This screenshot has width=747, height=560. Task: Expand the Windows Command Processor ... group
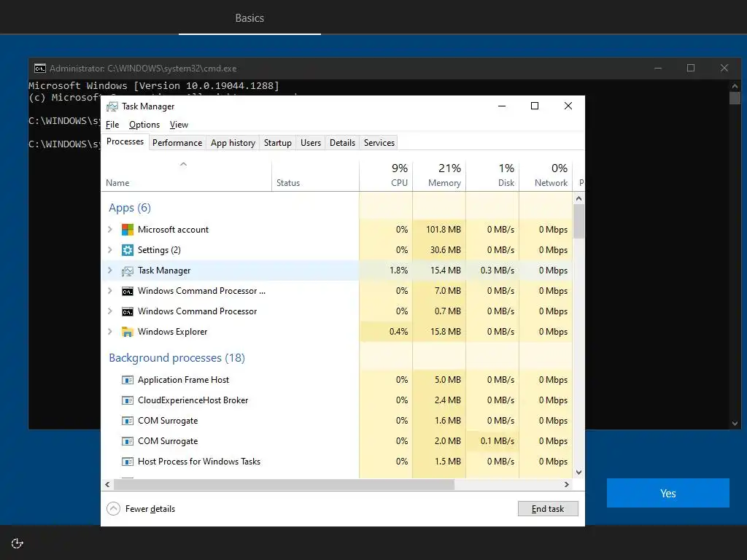[x=110, y=291]
